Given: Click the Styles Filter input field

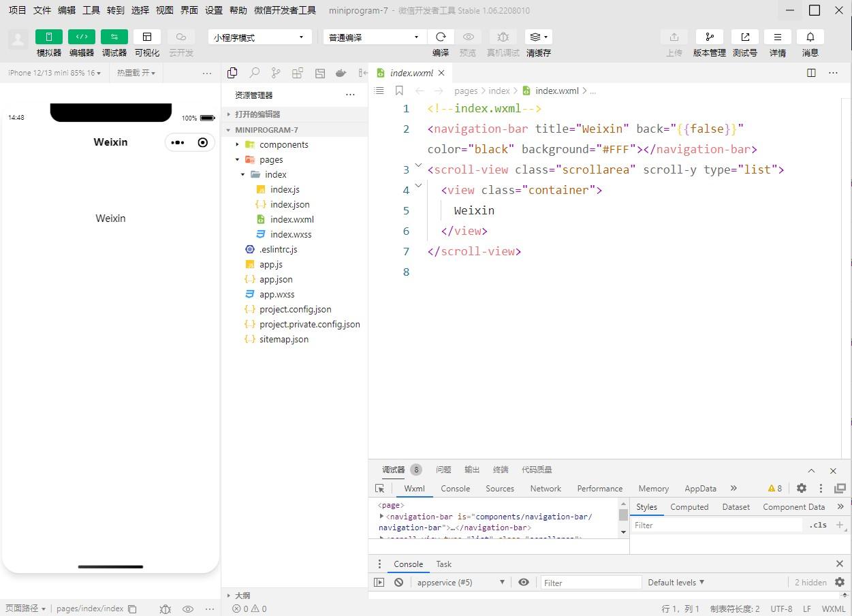Looking at the screenshot, I should pyautogui.click(x=716, y=525).
